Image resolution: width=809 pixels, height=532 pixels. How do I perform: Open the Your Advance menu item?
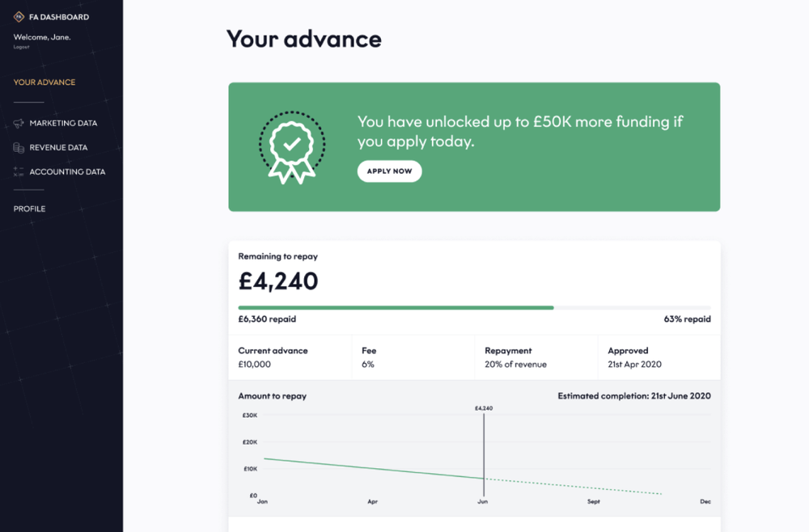coord(44,82)
